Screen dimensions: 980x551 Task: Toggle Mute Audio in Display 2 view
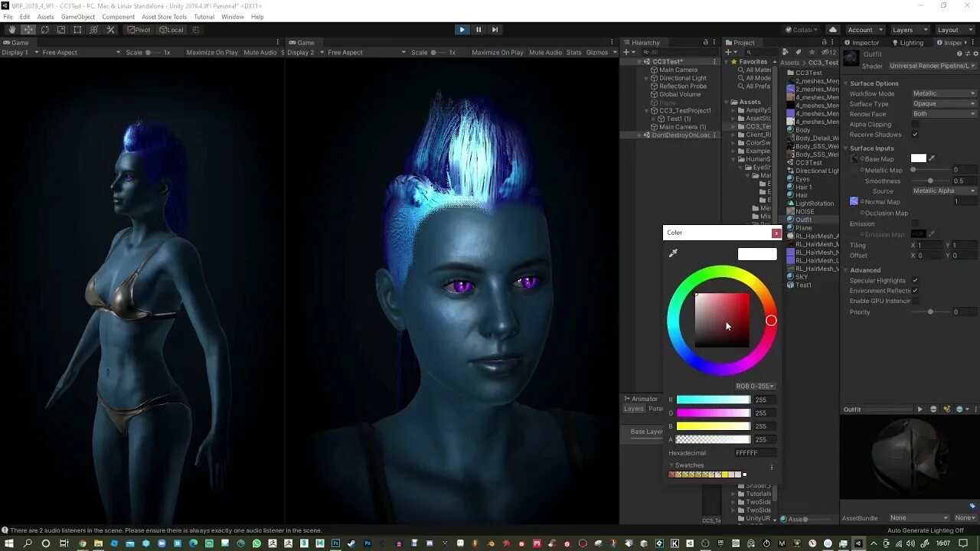coord(545,53)
